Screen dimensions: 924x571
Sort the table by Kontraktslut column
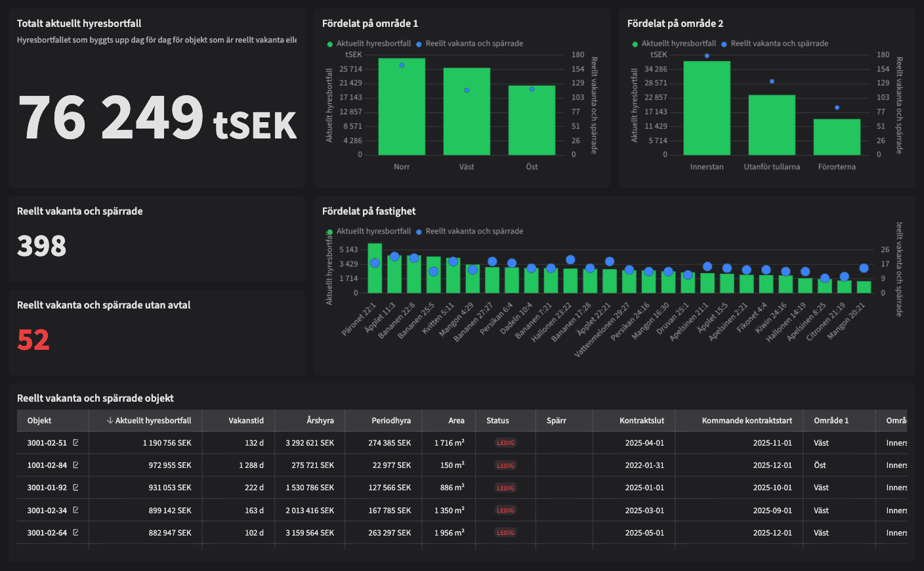[x=641, y=421]
